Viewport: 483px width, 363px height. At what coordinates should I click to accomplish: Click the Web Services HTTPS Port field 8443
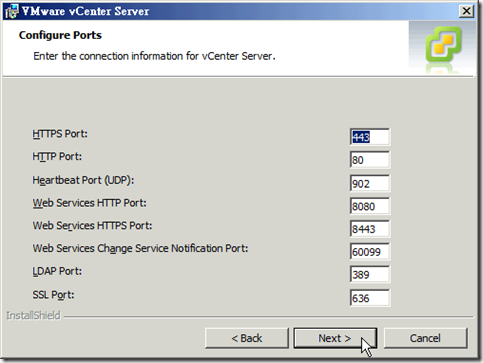(370, 229)
